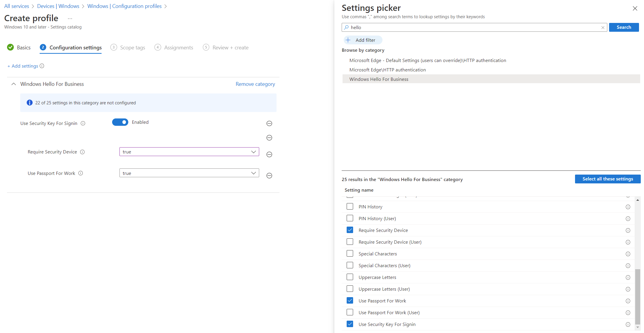Click the Add filter plus icon
Screen dimensions: 644x333
tap(348, 40)
